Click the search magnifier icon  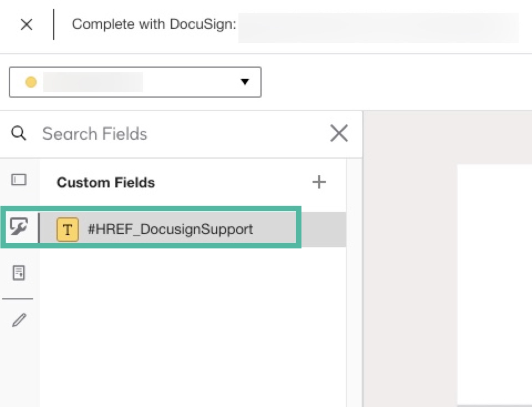(19, 134)
